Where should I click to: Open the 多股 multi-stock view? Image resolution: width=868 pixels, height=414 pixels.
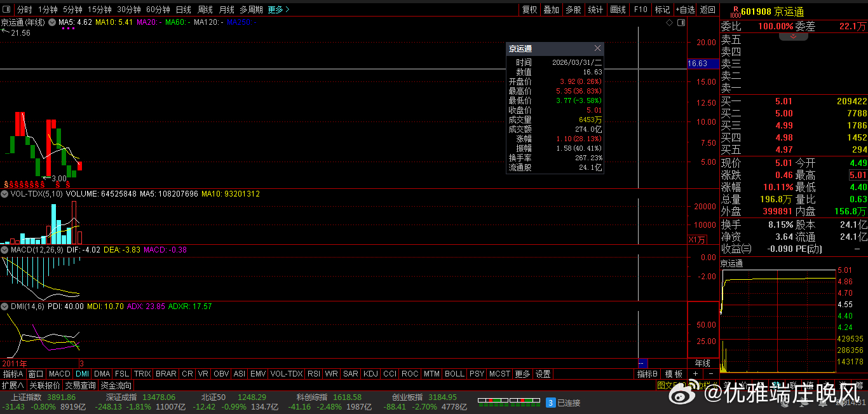pyautogui.click(x=573, y=10)
